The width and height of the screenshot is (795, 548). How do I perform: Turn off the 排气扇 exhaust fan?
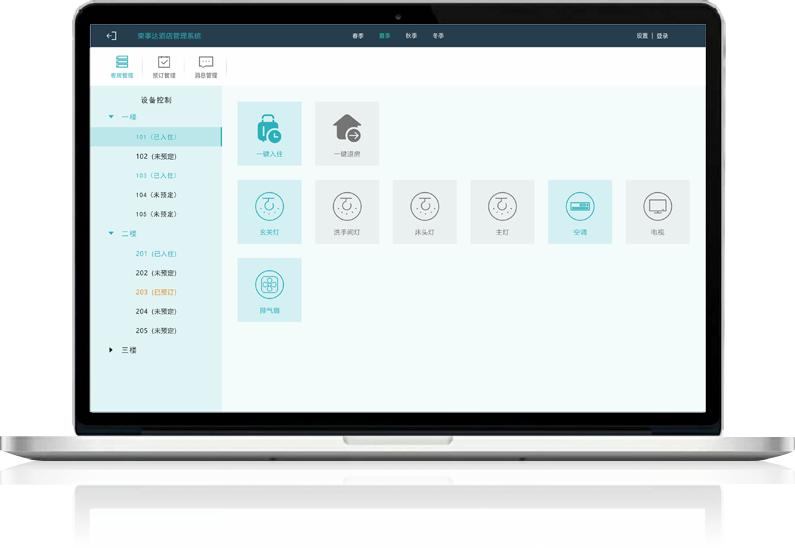click(x=269, y=289)
